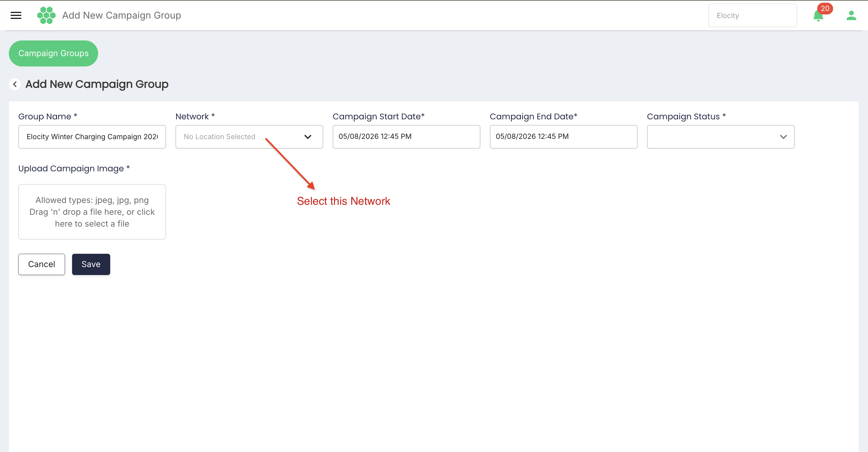Expand the Campaign Status dropdown
This screenshot has height=452, width=868.
[720, 136]
